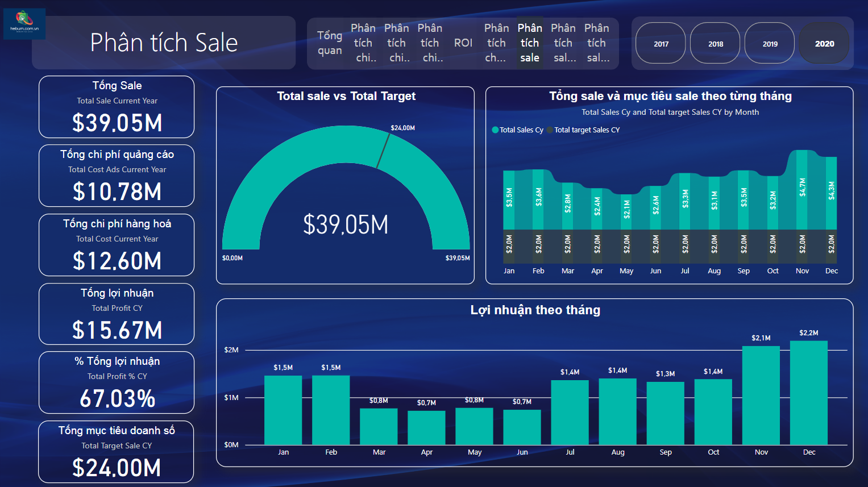
Task: Click the $24,00M target label on gauge
Action: click(402, 128)
